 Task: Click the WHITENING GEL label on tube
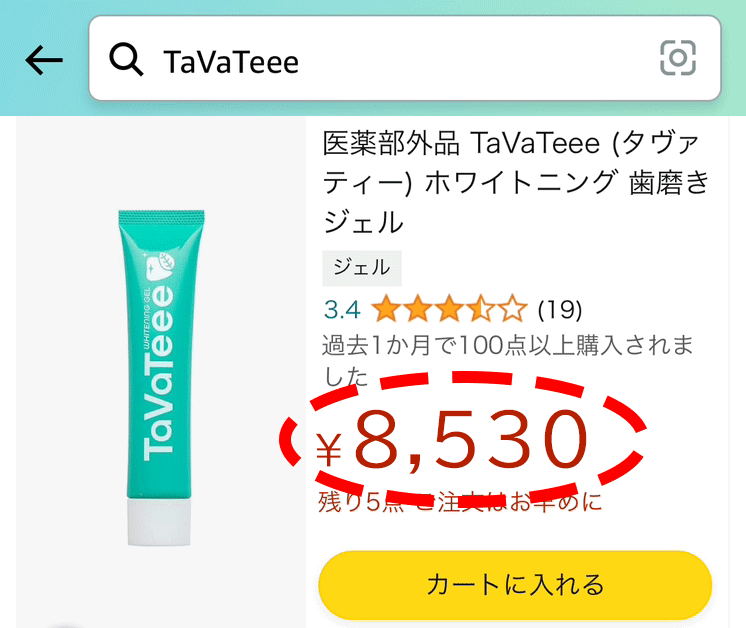tap(147, 317)
